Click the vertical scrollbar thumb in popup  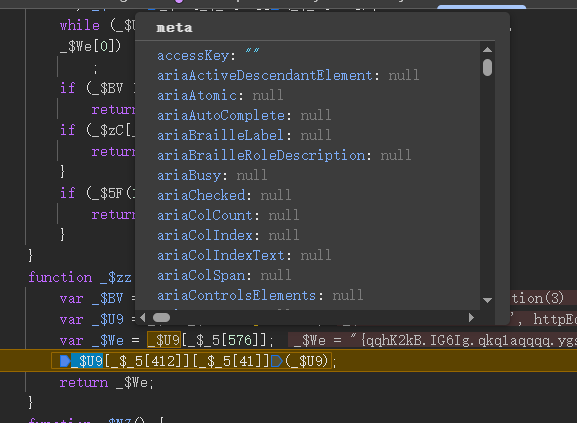pos(487,68)
